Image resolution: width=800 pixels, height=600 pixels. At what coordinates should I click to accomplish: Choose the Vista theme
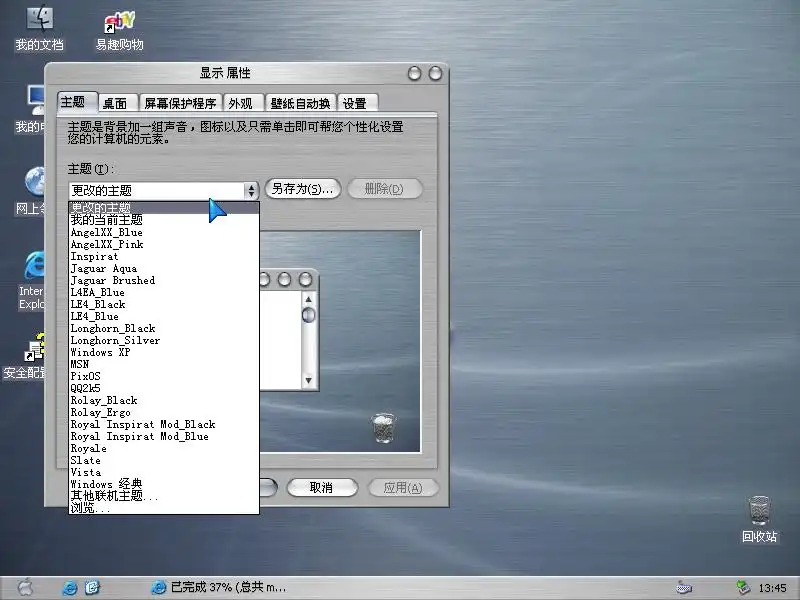[x=164, y=472]
